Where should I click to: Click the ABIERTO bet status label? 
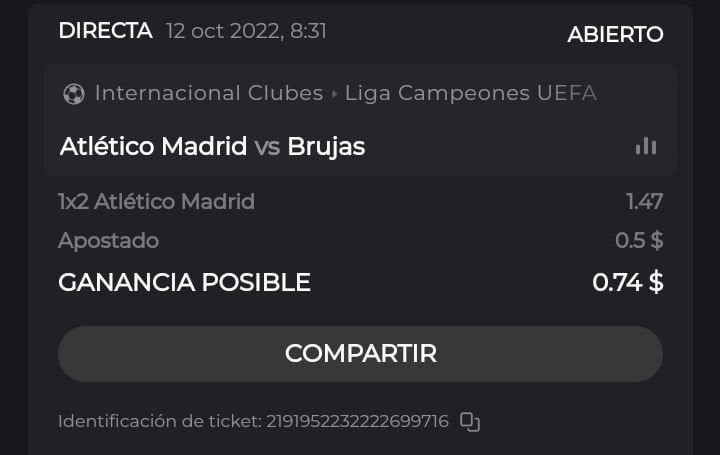click(615, 34)
